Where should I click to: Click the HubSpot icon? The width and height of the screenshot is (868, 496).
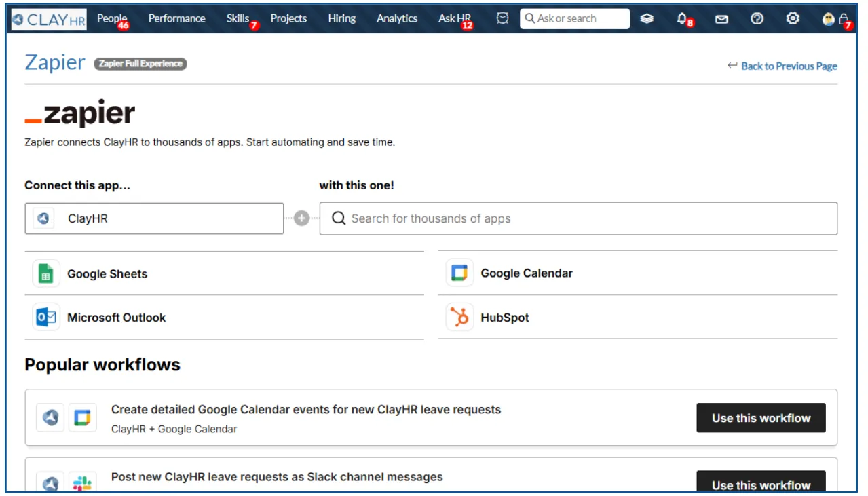coord(459,317)
